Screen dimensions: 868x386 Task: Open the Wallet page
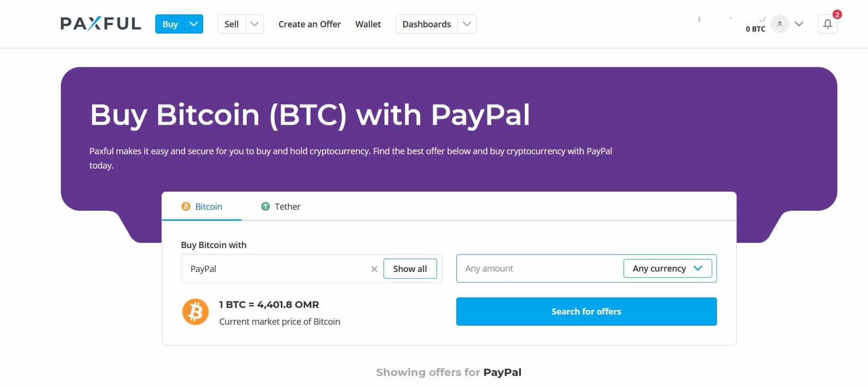coord(367,24)
